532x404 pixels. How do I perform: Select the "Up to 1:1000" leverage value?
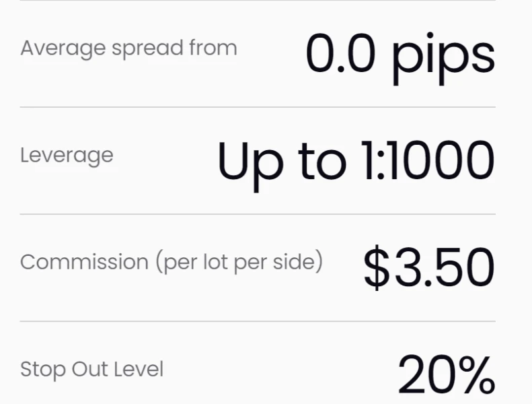(x=356, y=162)
